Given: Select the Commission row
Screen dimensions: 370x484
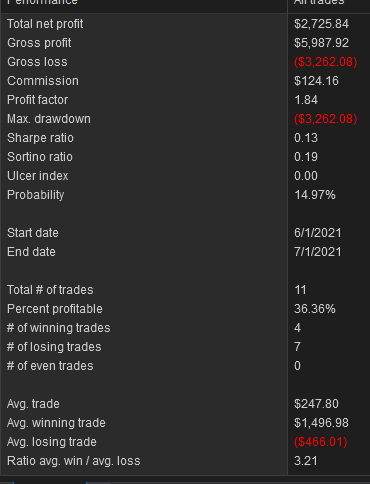Looking at the screenshot, I should pyautogui.click(x=185, y=81).
